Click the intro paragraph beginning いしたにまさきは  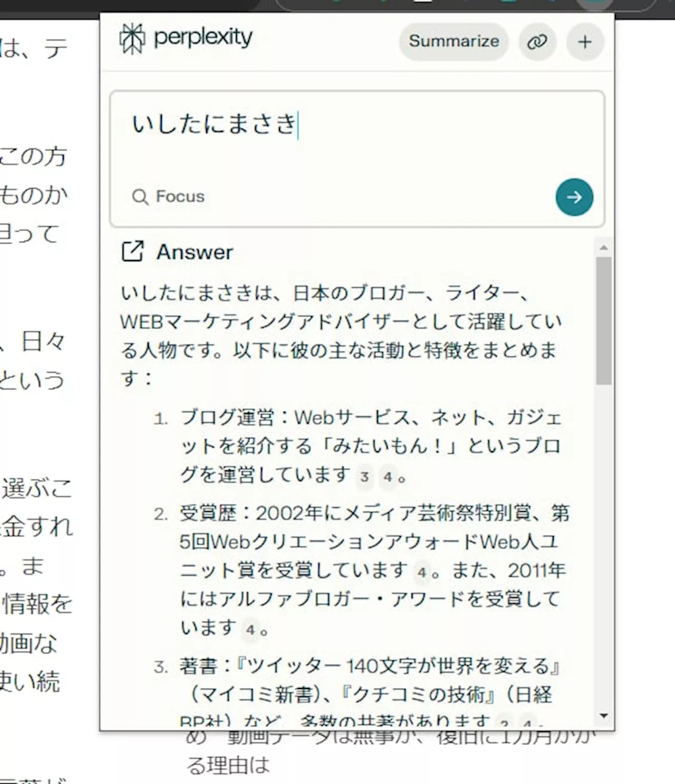coord(341,335)
